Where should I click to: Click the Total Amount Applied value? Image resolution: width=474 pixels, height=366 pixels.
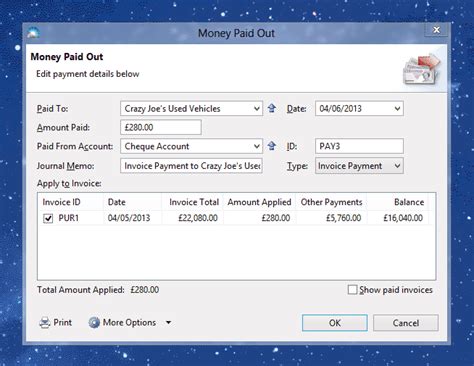click(x=145, y=290)
